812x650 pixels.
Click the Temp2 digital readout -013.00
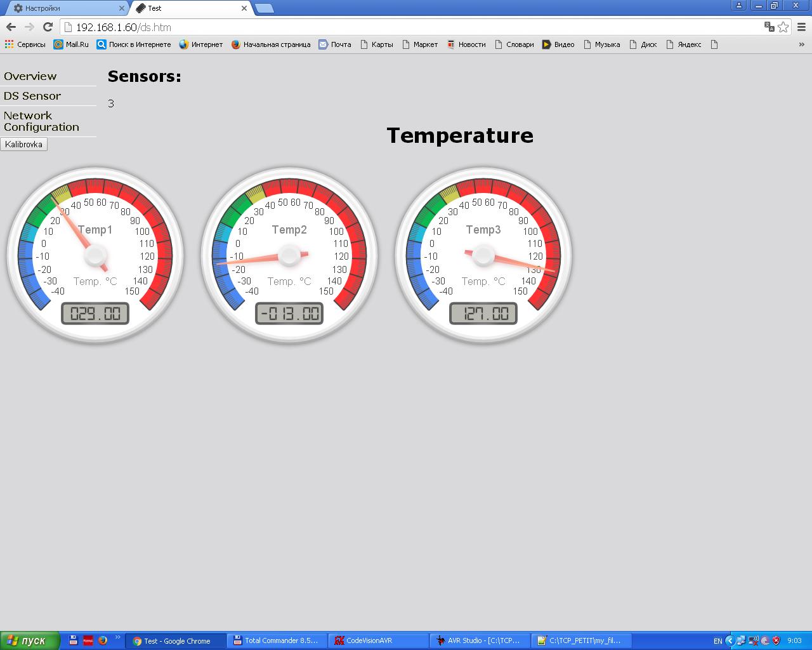coord(289,314)
